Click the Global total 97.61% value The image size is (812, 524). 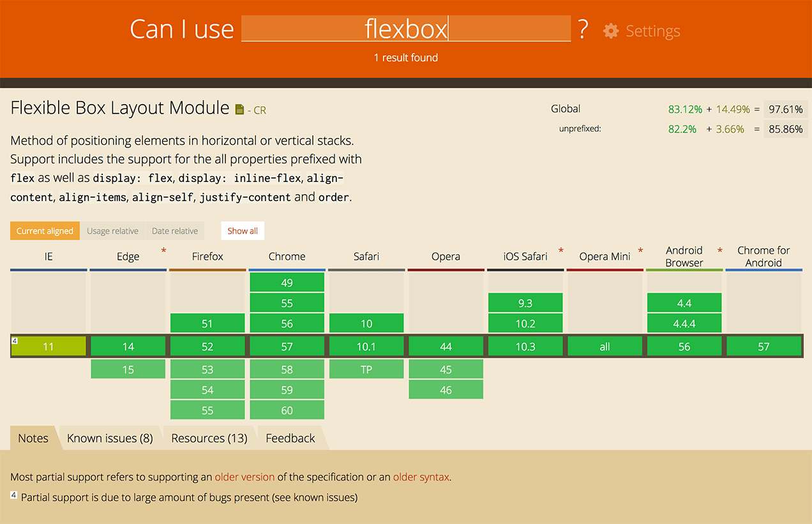(x=786, y=110)
